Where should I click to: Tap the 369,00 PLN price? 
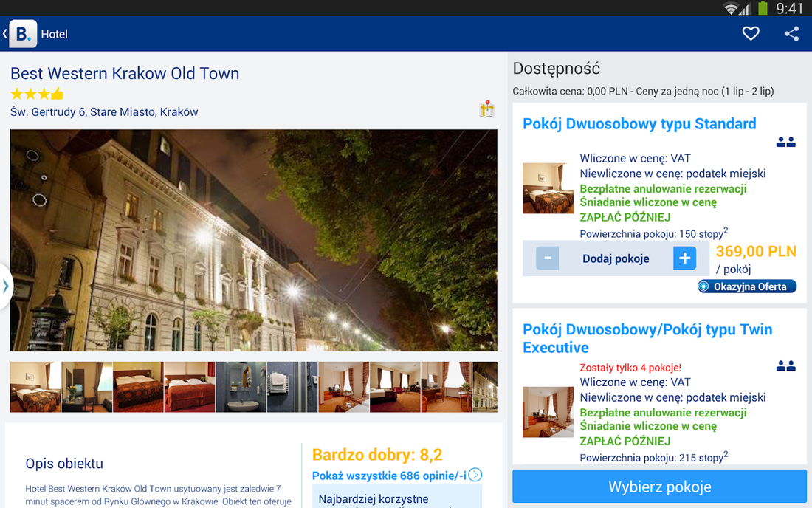click(756, 252)
